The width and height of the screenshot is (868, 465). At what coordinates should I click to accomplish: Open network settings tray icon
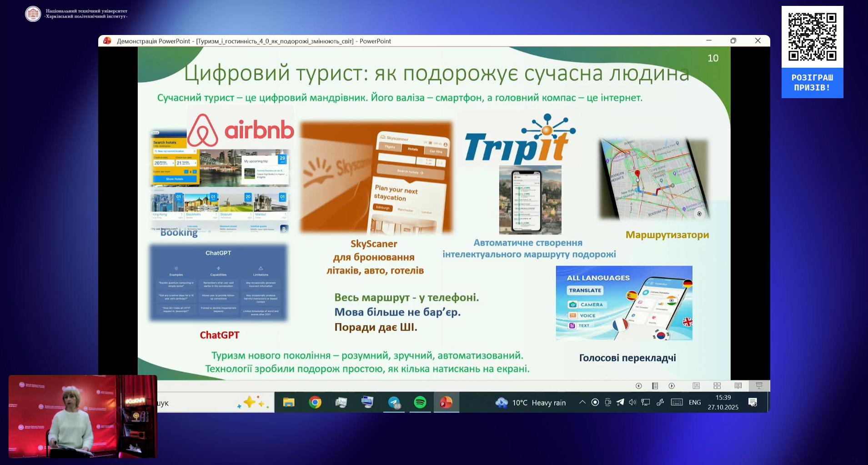[x=646, y=402]
